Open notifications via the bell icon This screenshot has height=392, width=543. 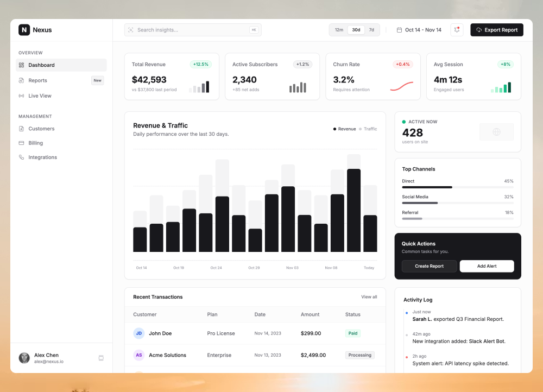click(457, 30)
